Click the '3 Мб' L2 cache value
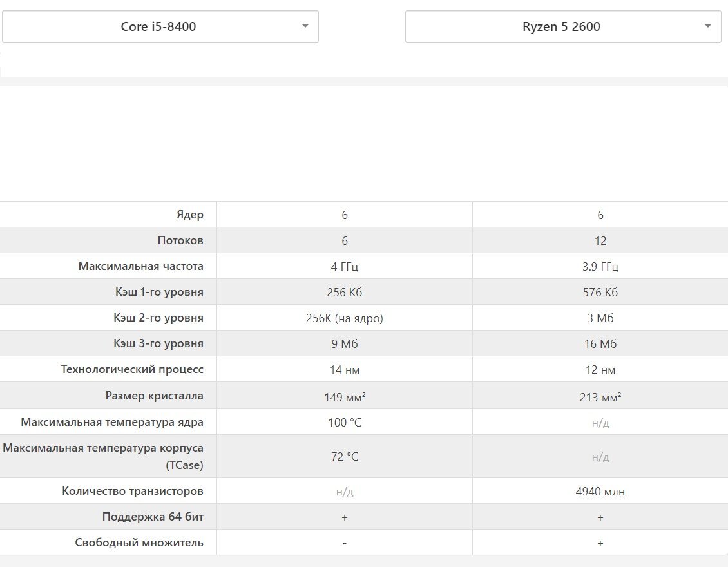The height and width of the screenshot is (567, 728). 600,318
